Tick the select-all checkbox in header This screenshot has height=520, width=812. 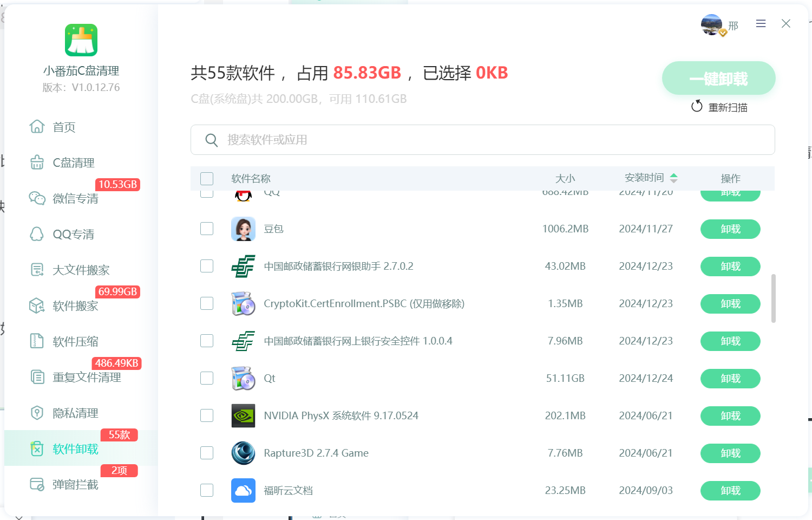207,179
